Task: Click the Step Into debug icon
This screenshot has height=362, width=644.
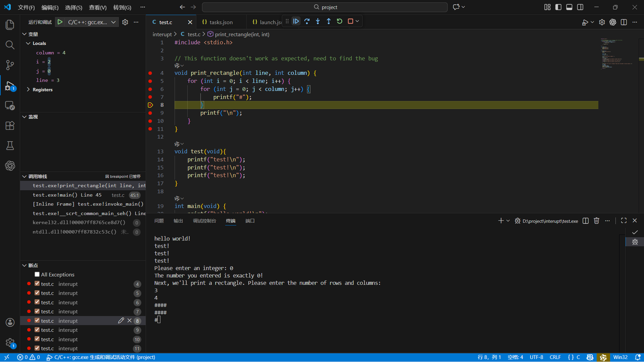Action: tap(318, 21)
